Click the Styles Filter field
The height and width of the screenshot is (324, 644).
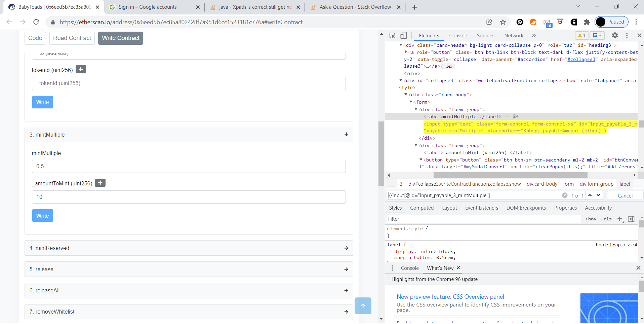click(x=483, y=219)
